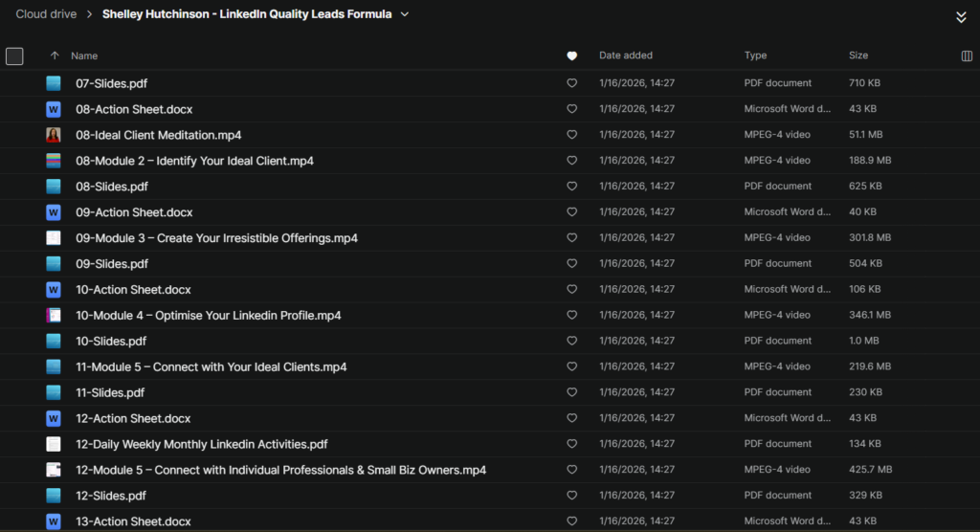This screenshot has height=532, width=980.
Task: Open the folder name dropdown chevron in breadcrumb
Action: 405,14
